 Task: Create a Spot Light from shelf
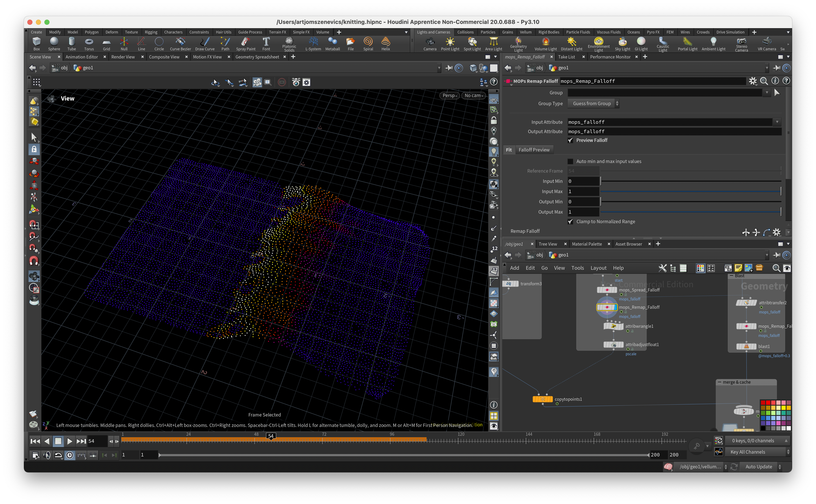point(472,43)
